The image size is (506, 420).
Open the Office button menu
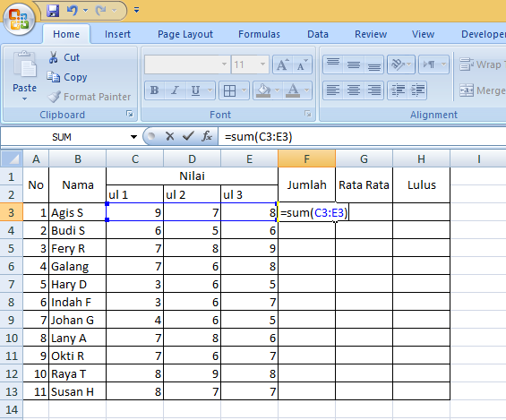coord(19,20)
